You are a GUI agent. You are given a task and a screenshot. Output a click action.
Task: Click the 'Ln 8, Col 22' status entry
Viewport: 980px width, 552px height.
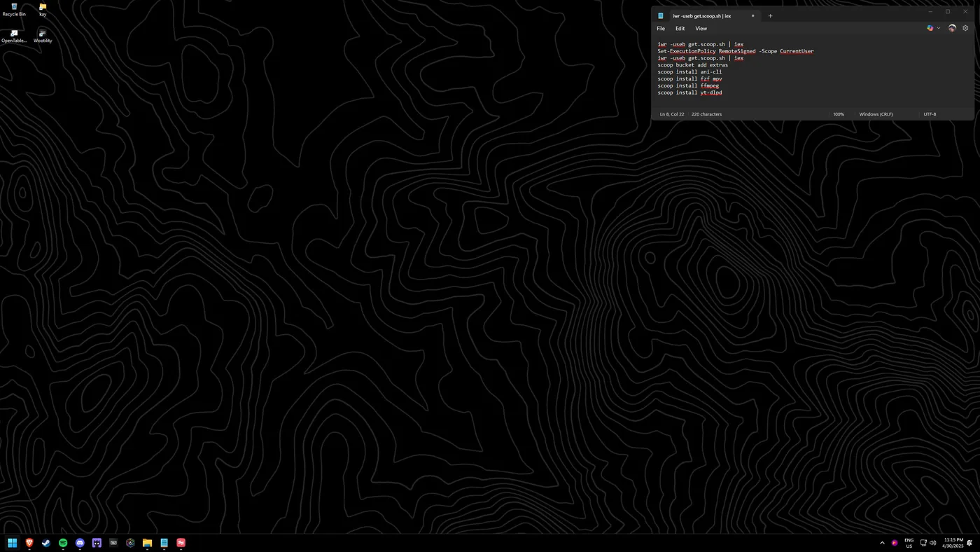672,114
